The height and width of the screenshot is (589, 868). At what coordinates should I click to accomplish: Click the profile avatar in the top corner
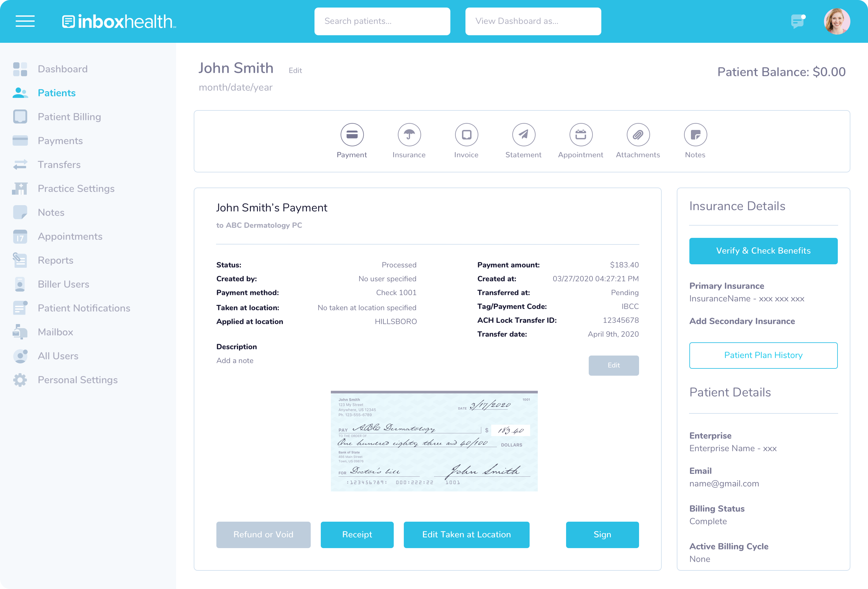click(837, 21)
